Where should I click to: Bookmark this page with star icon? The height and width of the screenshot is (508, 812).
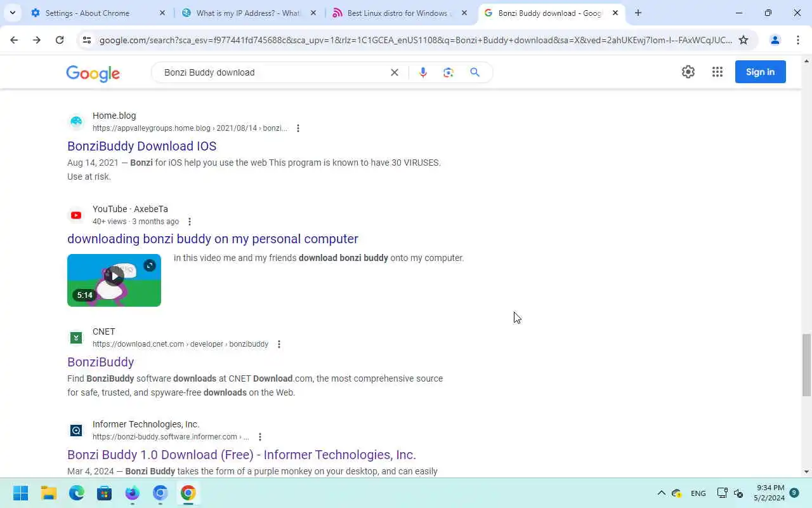[x=743, y=40]
